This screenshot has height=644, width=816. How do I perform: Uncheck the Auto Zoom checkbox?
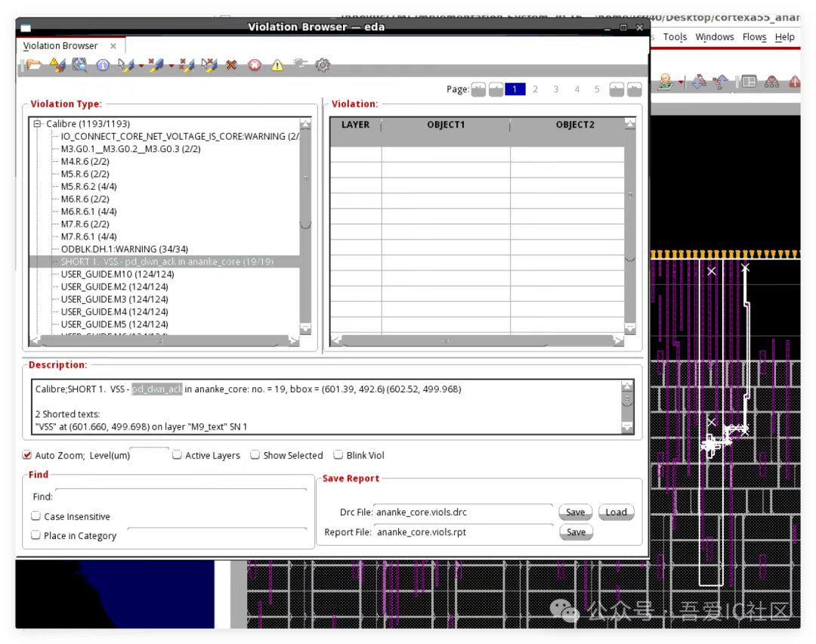pos(27,455)
